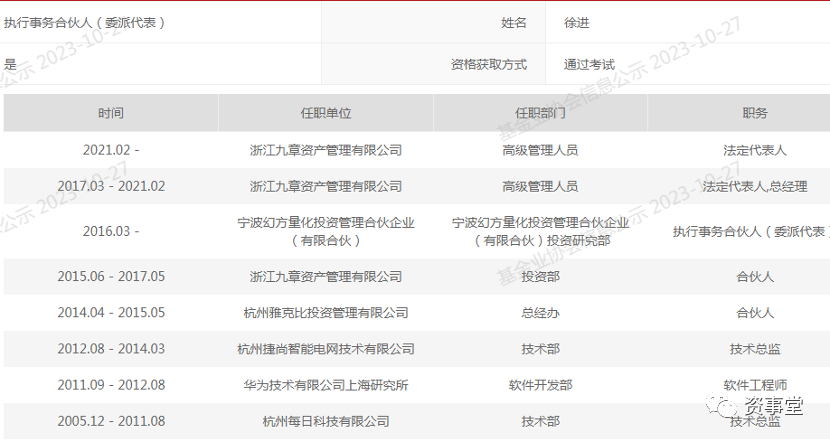This screenshot has height=442, width=830.
Task: Click 华为技术有限公司上海研究所
Action: pyautogui.click(x=326, y=385)
